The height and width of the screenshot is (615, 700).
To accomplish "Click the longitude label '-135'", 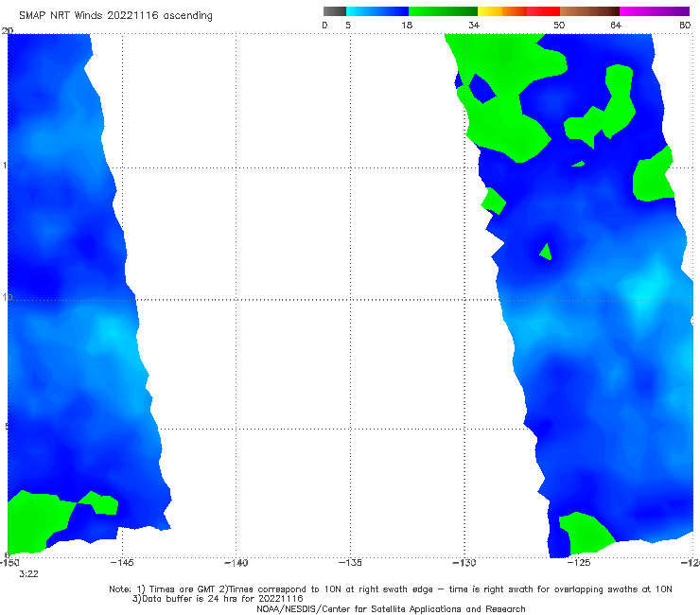I will coord(350,562).
